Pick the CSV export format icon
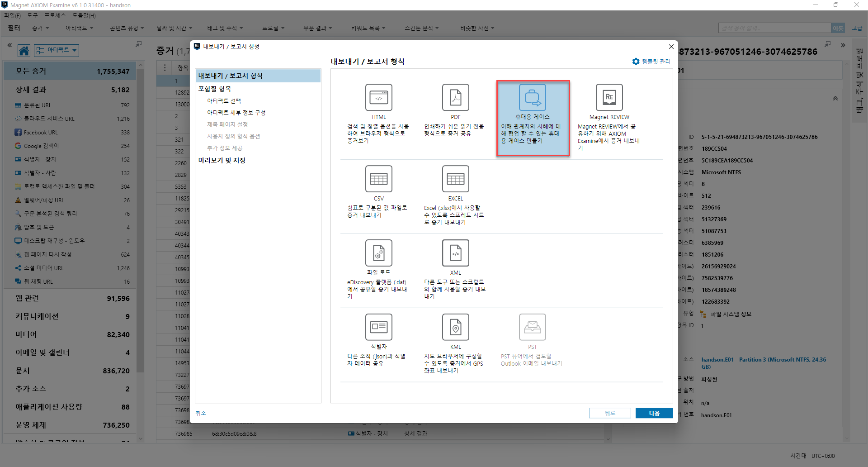Image resolution: width=868 pixels, height=467 pixels. pos(378,179)
